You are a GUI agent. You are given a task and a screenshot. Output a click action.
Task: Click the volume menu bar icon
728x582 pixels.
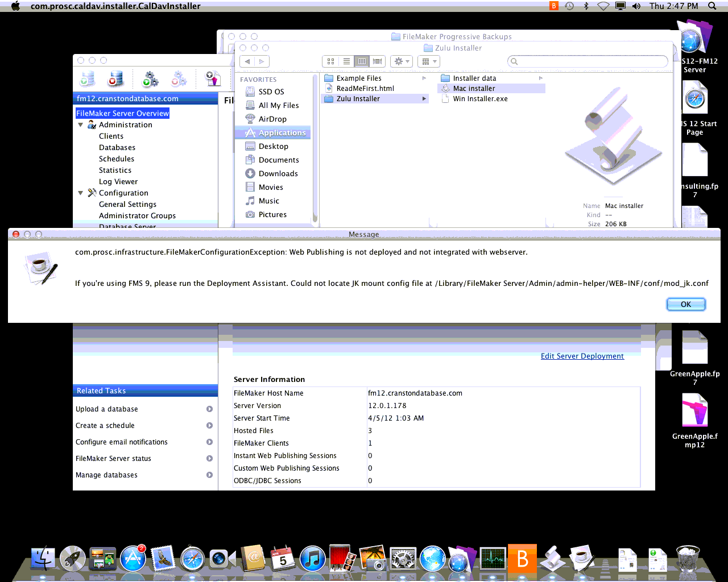pyautogui.click(x=636, y=6)
